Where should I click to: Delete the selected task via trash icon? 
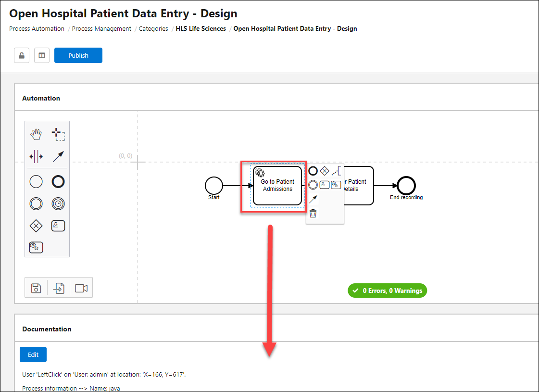tap(313, 213)
